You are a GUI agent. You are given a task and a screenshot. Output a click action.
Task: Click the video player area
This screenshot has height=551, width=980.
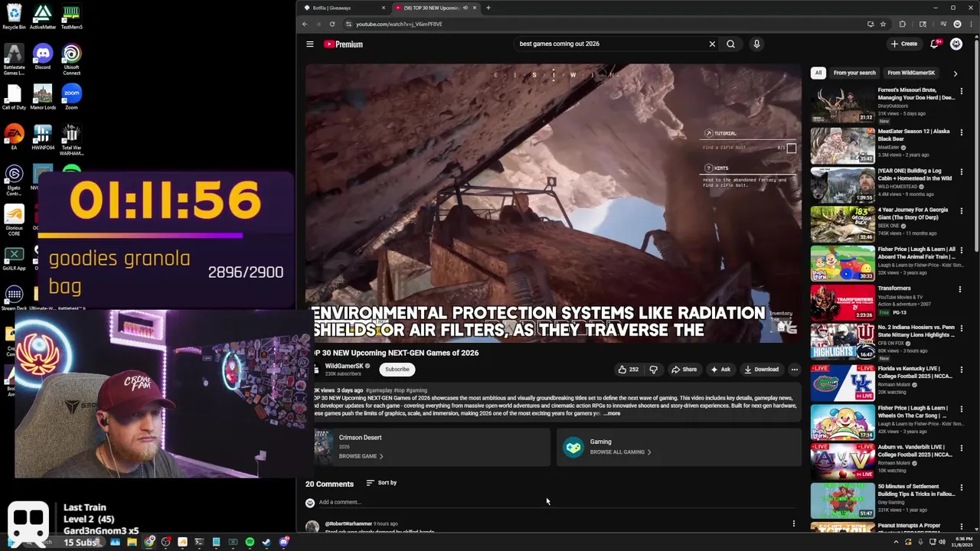point(553,203)
